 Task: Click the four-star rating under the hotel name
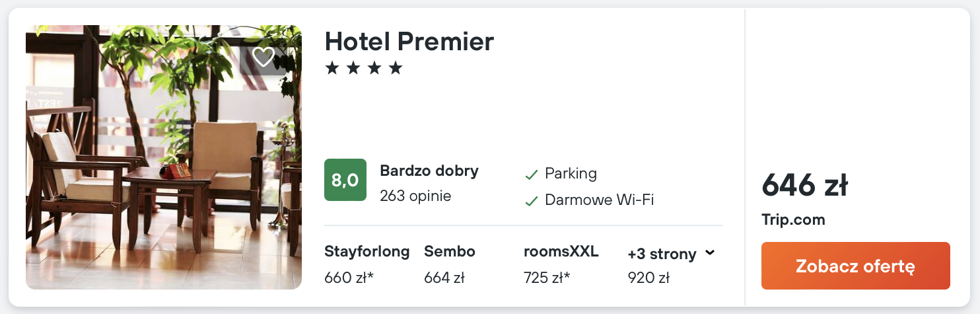tap(364, 68)
